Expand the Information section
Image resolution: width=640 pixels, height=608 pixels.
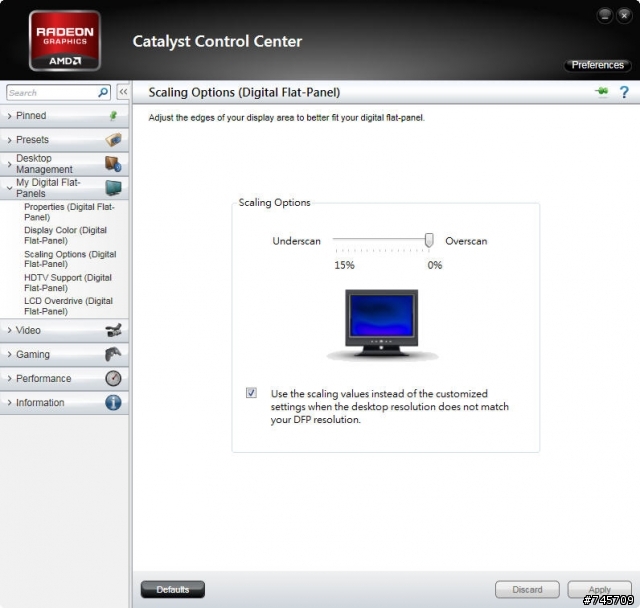click(64, 402)
